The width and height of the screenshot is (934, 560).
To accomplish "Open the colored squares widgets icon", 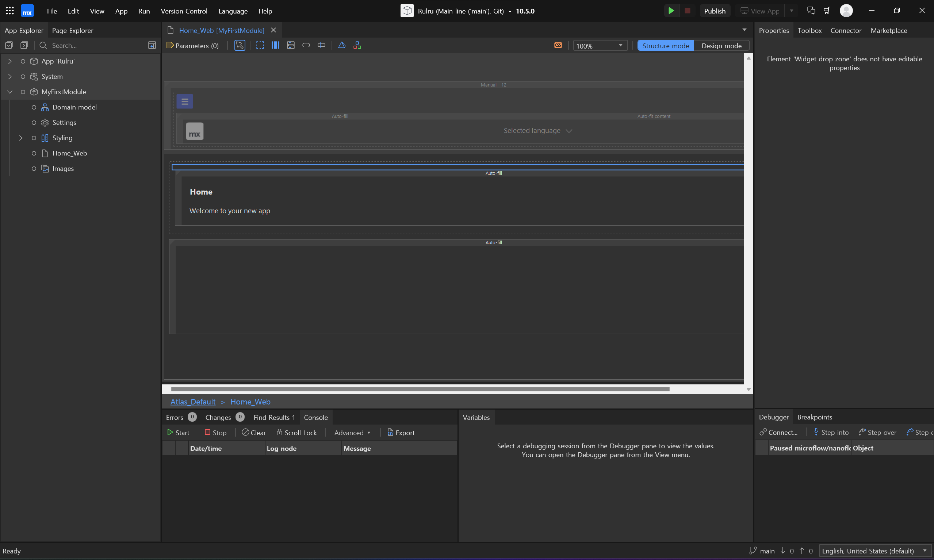I will point(357,45).
